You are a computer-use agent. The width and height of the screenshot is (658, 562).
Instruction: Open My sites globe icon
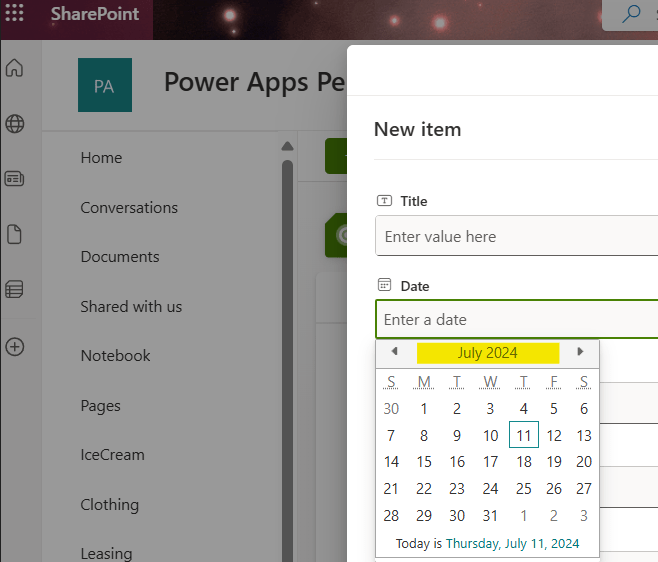click(x=15, y=124)
